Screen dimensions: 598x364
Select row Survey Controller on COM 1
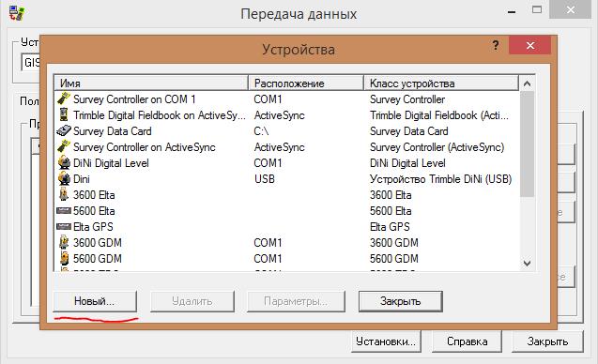[287, 99]
